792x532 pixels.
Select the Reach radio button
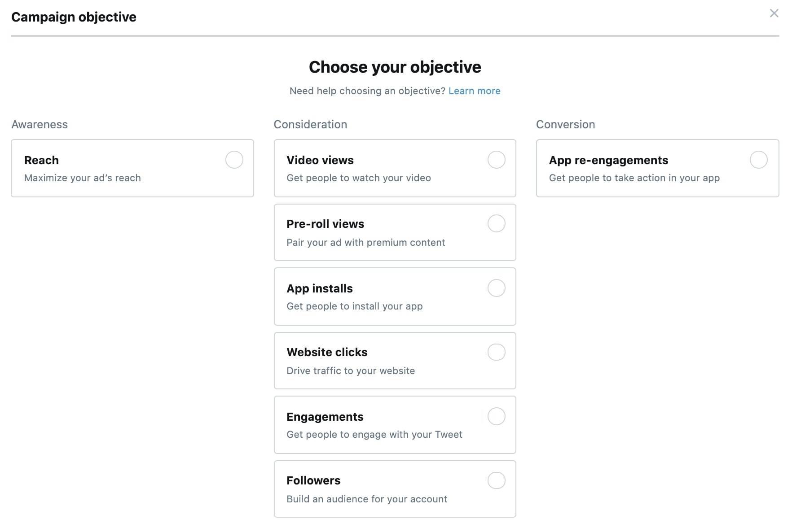pyautogui.click(x=234, y=160)
